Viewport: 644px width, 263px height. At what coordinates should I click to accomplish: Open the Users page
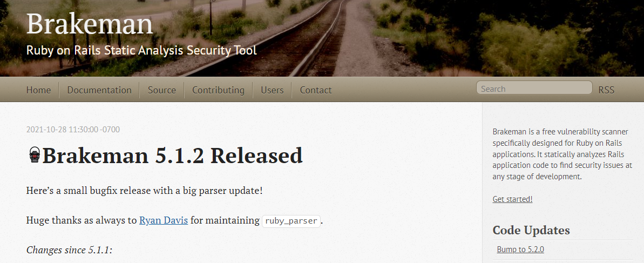coord(272,90)
